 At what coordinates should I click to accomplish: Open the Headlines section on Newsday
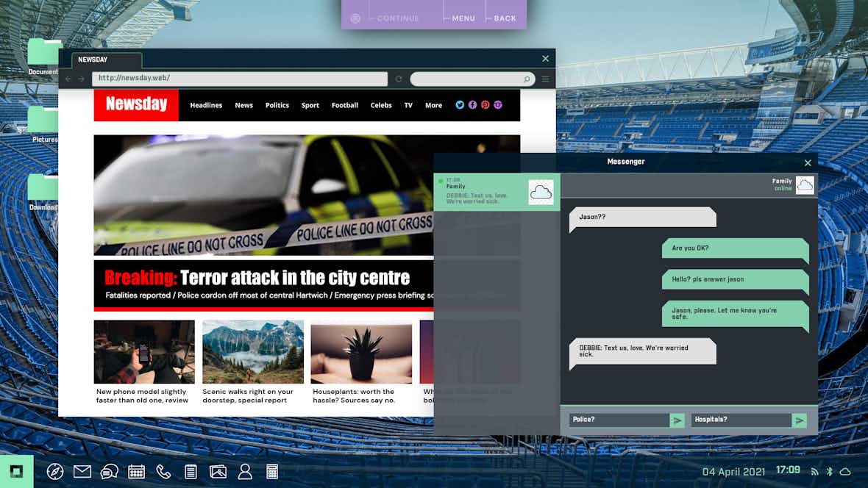[x=206, y=105]
